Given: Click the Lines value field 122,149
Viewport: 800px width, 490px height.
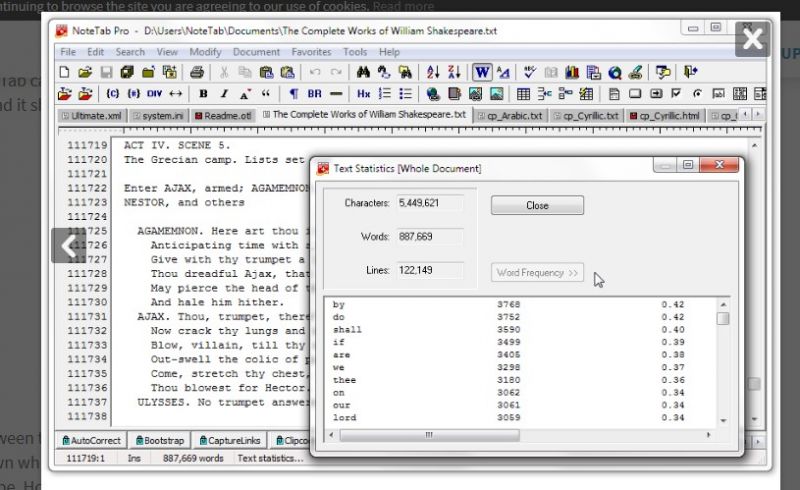Looking at the screenshot, I should 430,270.
